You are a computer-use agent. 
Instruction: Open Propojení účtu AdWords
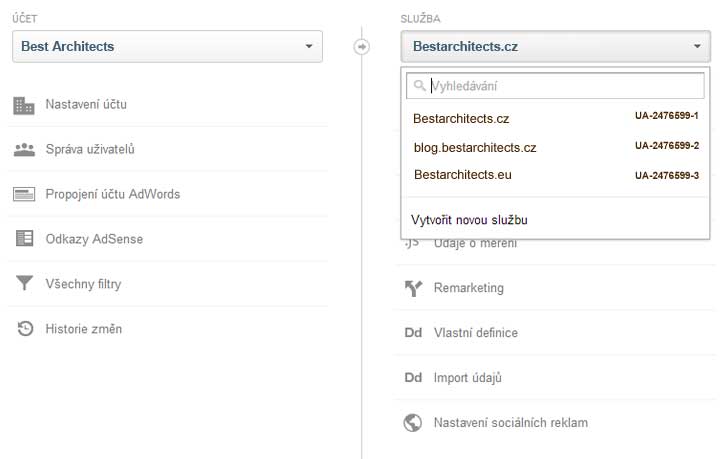click(112, 194)
